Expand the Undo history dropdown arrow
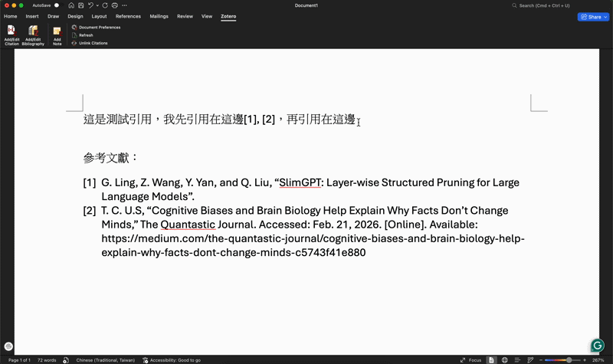The height and width of the screenshot is (364, 613). (x=97, y=5)
